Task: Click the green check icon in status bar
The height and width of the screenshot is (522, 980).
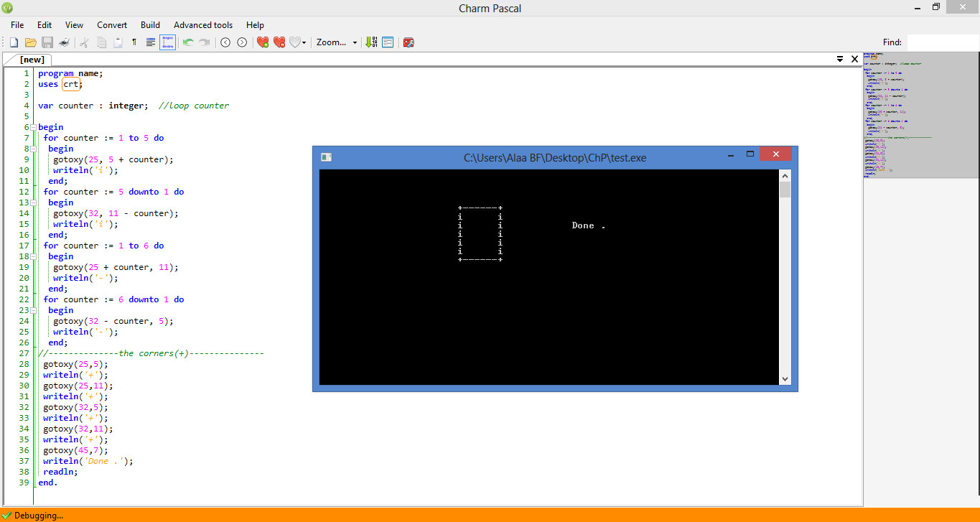Action: point(7,515)
